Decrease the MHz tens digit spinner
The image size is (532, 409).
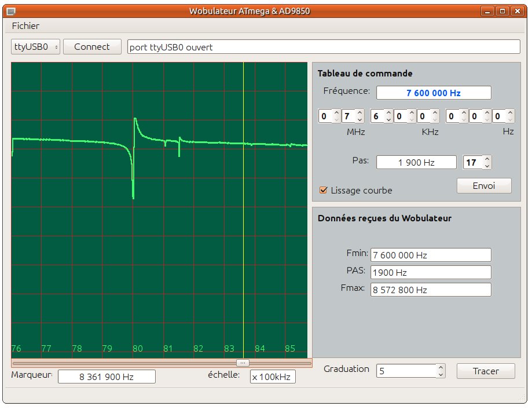pyautogui.click(x=336, y=120)
